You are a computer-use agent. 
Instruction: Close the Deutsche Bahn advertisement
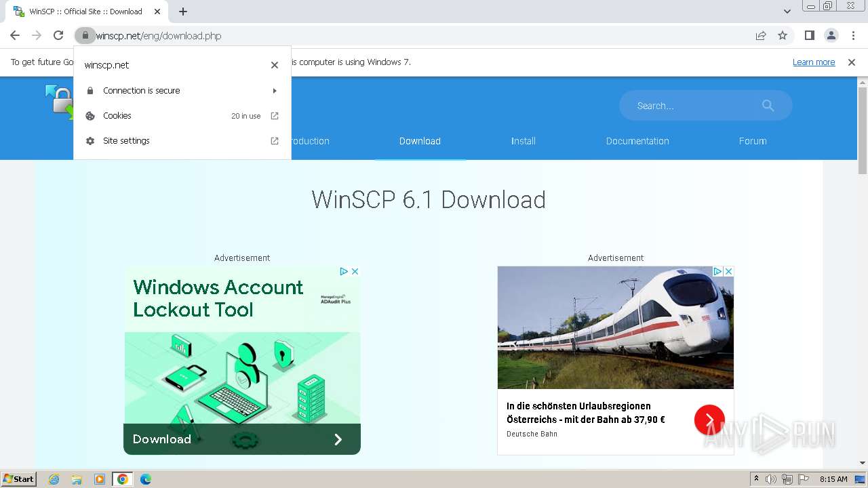pyautogui.click(x=728, y=271)
